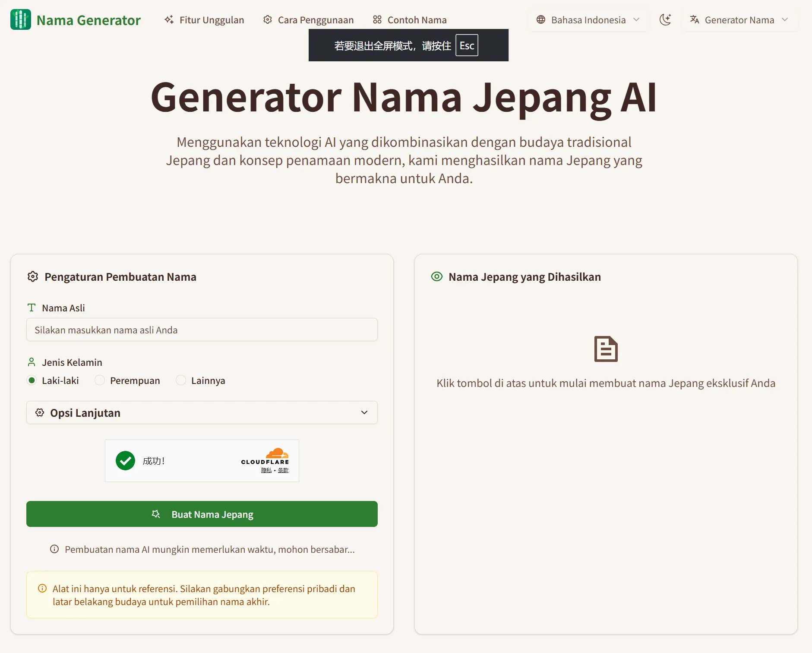Click the gear icon beside Pengaturan Pembuatan Nama
The height and width of the screenshot is (653, 812).
pyautogui.click(x=33, y=277)
